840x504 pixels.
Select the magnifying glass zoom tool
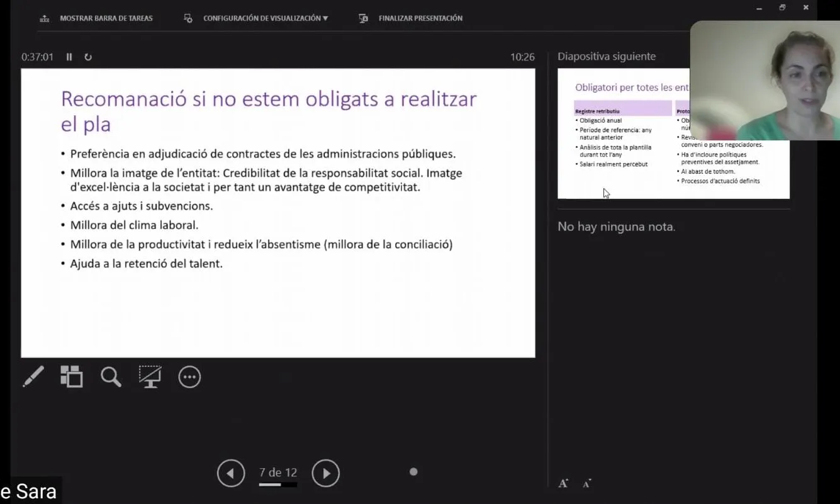[111, 376]
